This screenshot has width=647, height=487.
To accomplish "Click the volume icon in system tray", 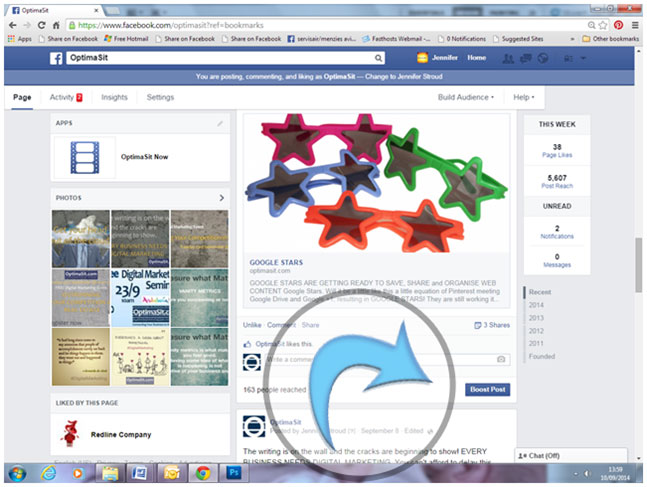I will [586, 473].
